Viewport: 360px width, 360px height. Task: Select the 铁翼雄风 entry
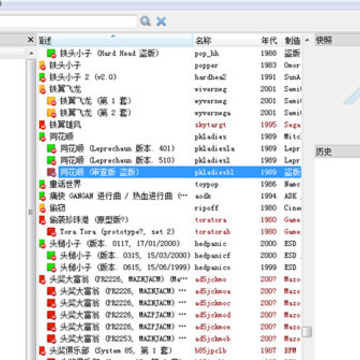[x=65, y=125]
